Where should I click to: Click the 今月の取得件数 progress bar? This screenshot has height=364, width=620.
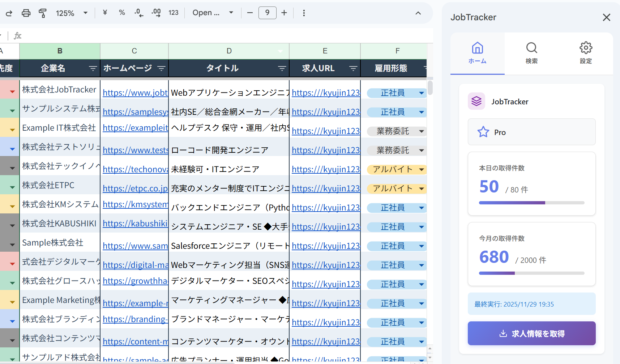coord(531,273)
